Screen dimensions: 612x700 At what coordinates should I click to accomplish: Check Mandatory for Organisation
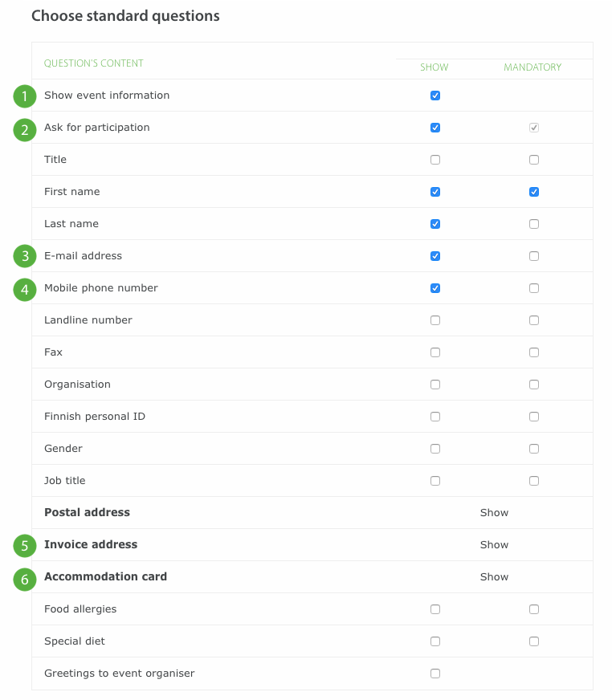tap(533, 384)
